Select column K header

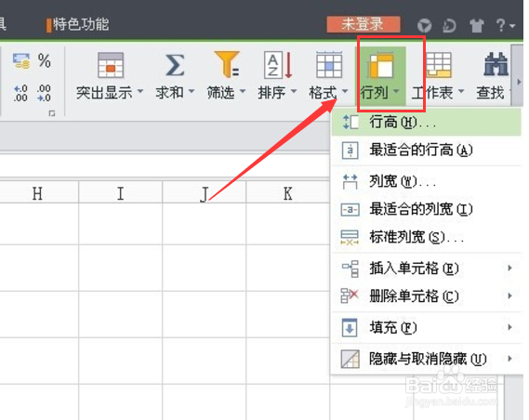[288, 193]
